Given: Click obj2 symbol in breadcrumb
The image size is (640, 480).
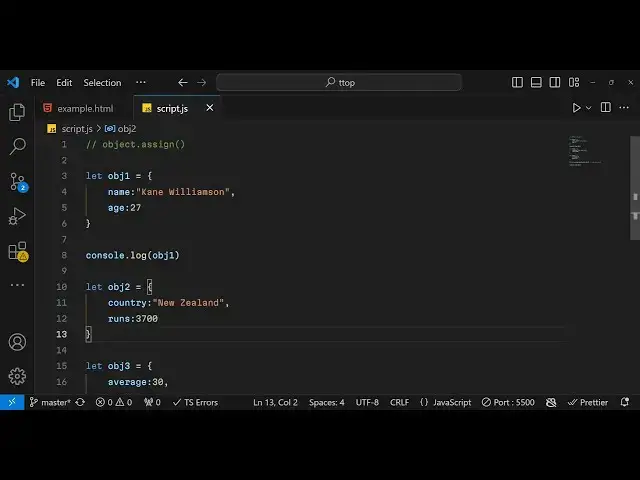Looking at the screenshot, I should pyautogui.click(x=120, y=129).
